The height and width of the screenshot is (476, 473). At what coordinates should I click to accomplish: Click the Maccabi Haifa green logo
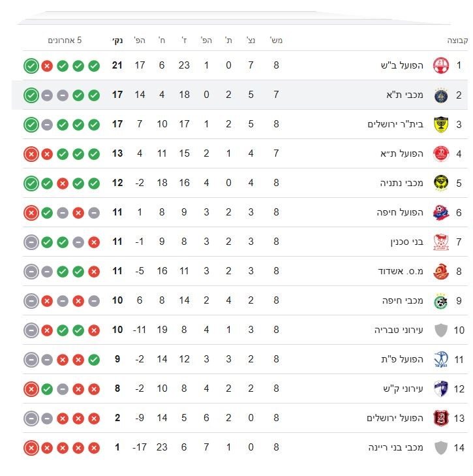click(x=442, y=300)
